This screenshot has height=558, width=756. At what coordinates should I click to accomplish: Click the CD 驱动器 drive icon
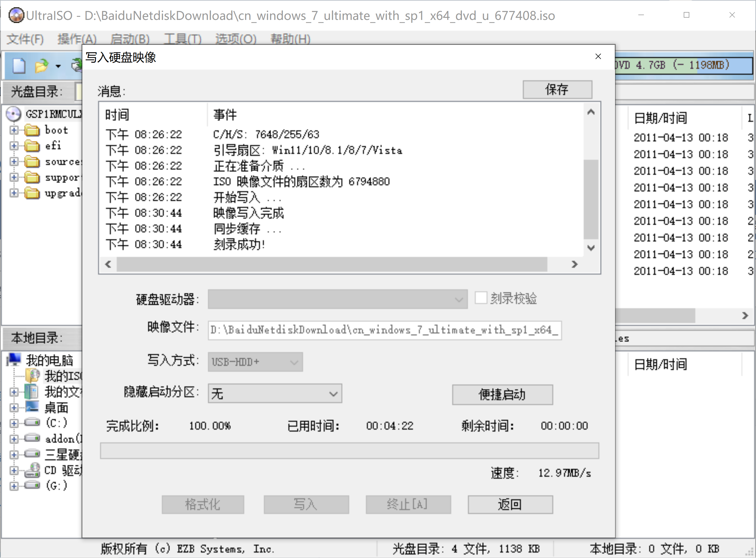(32, 470)
